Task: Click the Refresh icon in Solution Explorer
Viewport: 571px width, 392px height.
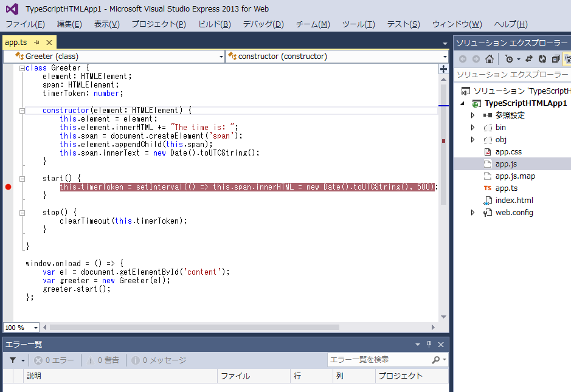Action: pos(542,59)
